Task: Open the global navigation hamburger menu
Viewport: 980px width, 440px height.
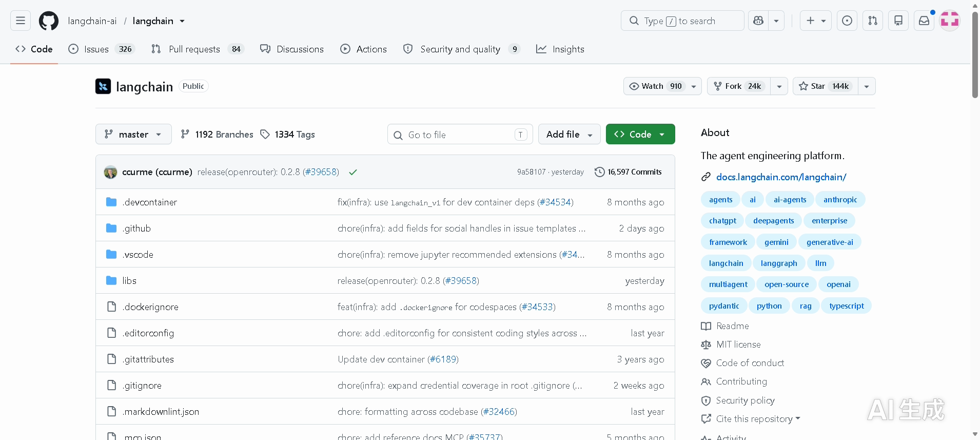Action: (x=21, y=21)
